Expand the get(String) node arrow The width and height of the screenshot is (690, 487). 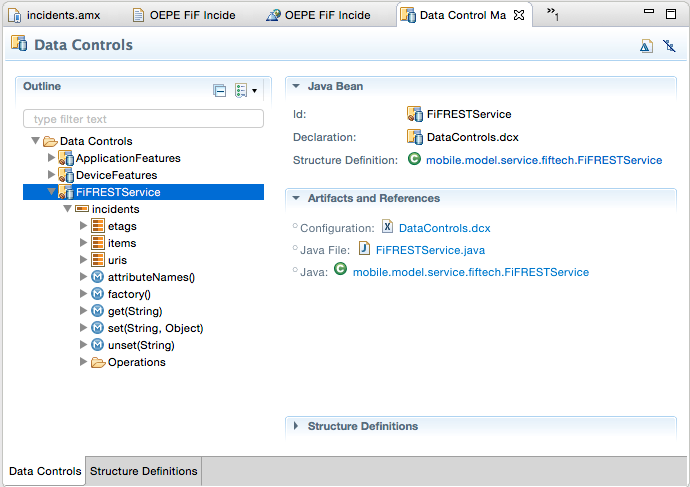pyautogui.click(x=83, y=311)
